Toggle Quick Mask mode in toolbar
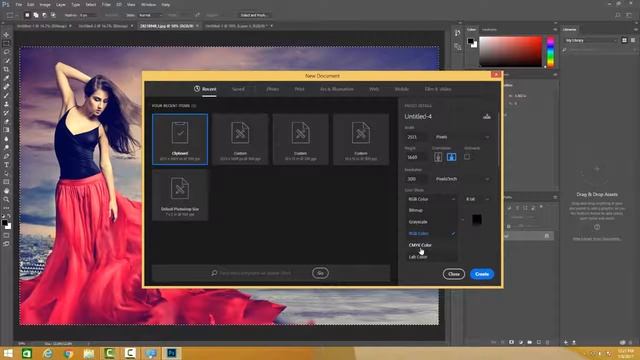Image resolution: width=640 pixels, height=360 pixels. [x=6, y=235]
